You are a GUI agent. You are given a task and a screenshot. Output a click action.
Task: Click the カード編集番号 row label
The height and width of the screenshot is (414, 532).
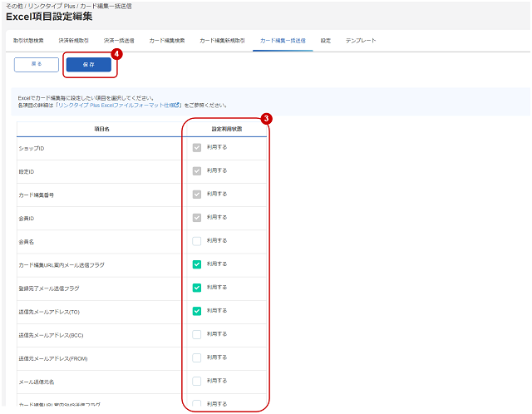(x=37, y=195)
